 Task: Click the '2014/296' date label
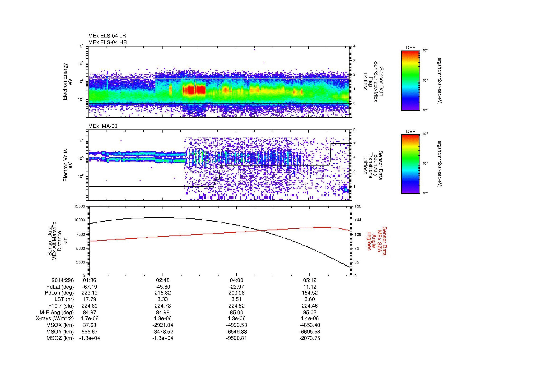pos(63,280)
